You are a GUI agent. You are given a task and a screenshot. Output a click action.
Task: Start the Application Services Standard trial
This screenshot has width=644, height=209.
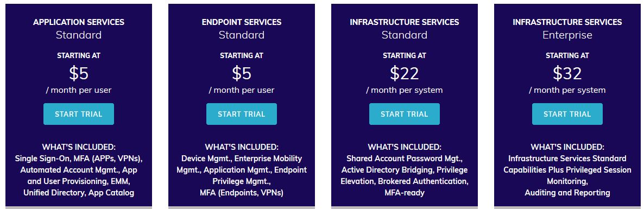pyautogui.click(x=78, y=114)
